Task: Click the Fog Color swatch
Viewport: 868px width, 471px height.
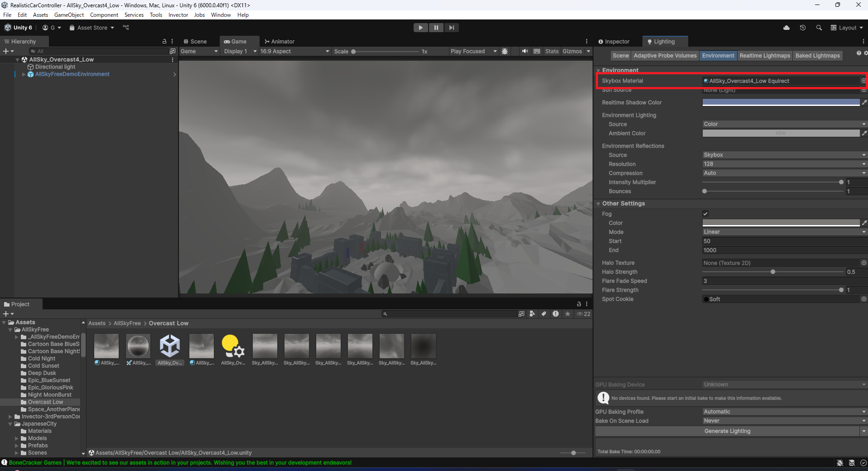Action: coord(781,223)
